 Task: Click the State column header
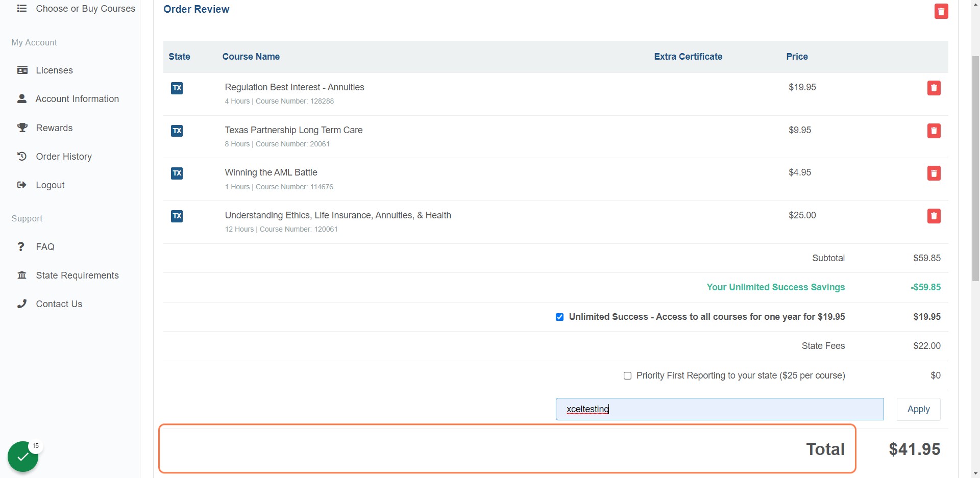179,57
